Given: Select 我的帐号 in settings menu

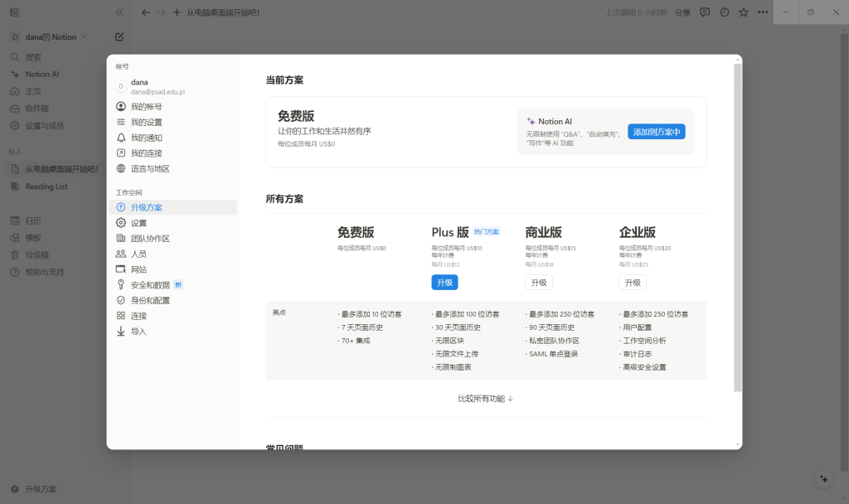Looking at the screenshot, I should [173, 107].
